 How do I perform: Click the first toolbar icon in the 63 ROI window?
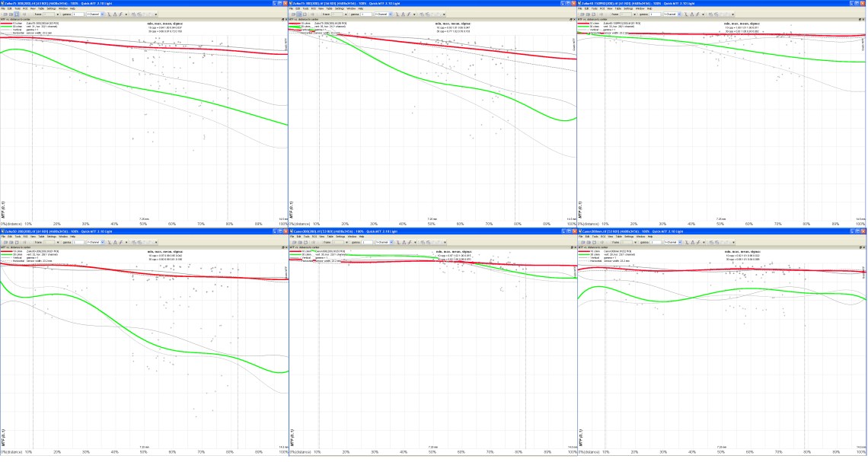tap(3, 14)
